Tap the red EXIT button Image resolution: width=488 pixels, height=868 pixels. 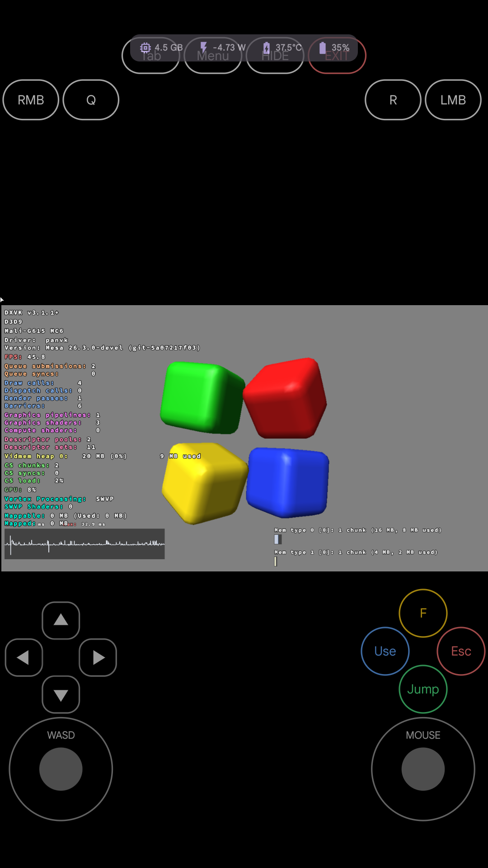tap(337, 56)
